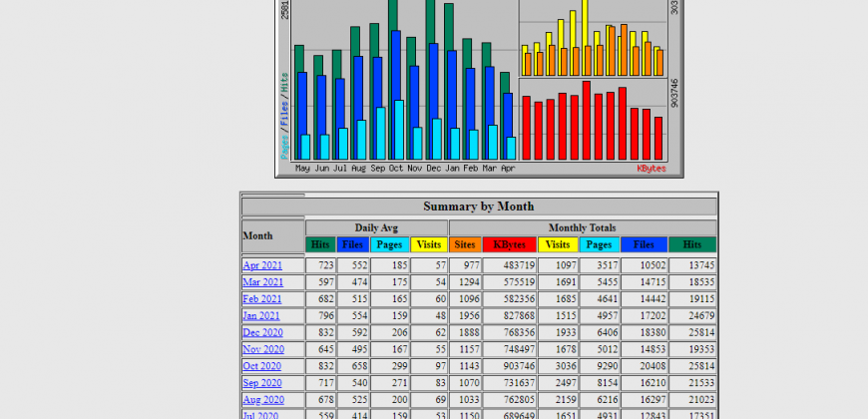Screen dimensions: 868x419
Task: Open the Aug 2020 monthly report
Action: click(263, 400)
